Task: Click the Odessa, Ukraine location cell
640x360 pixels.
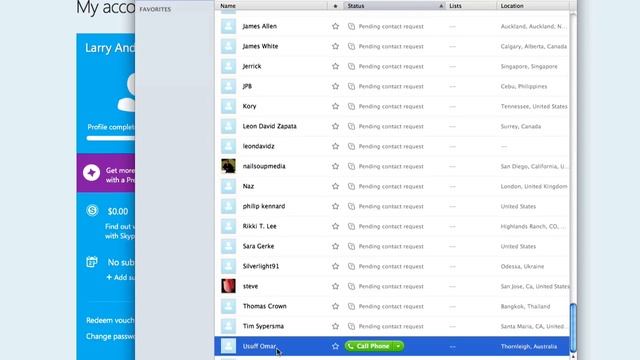Action: pyautogui.click(x=522, y=266)
